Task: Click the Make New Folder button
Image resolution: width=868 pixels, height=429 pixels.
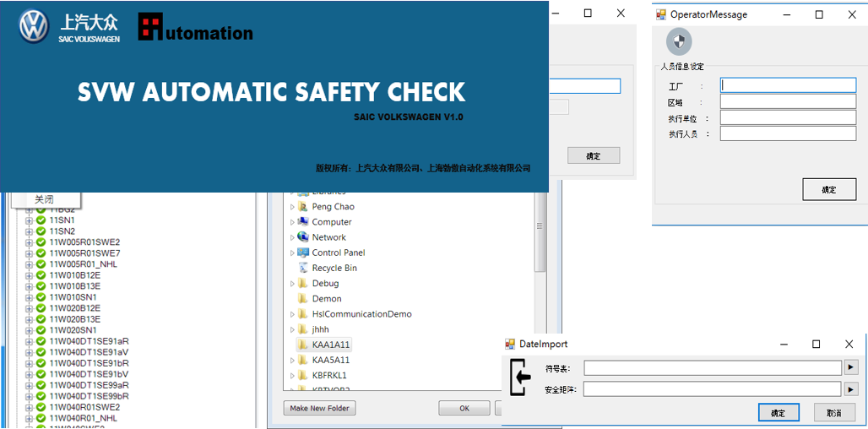Action: click(319, 409)
